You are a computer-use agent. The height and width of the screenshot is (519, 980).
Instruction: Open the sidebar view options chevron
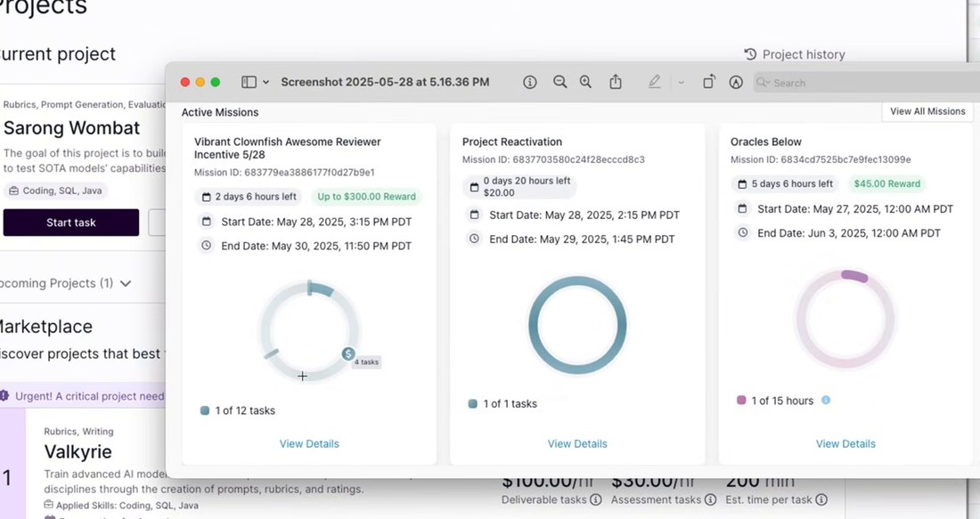[x=265, y=82]
